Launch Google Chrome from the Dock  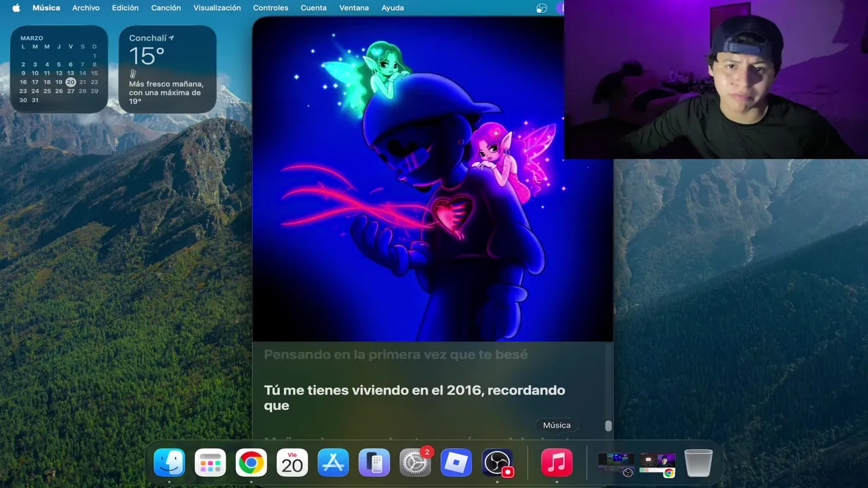pos(251,464)
